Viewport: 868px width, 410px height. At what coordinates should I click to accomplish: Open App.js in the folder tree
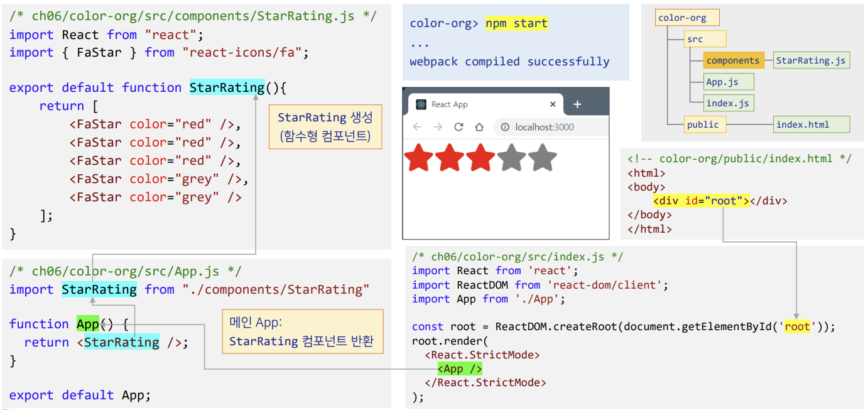click(728, 82)
